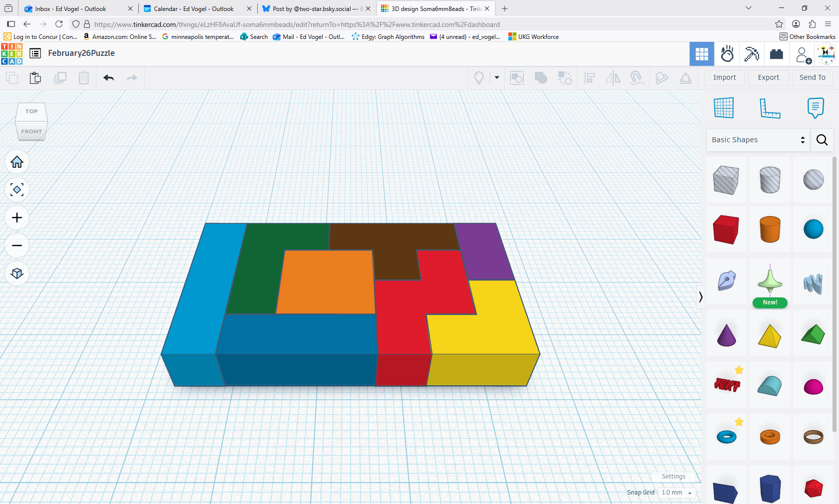Zoom out with the minus icon
Screen dimensions: 839x504
point(17,246)
